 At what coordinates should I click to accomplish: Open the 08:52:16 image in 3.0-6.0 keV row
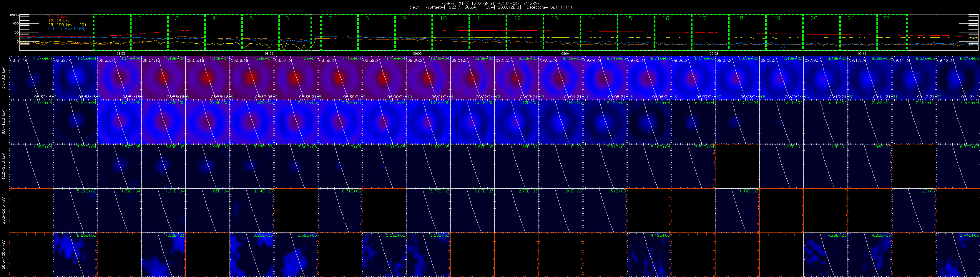(x=75, y=78)
